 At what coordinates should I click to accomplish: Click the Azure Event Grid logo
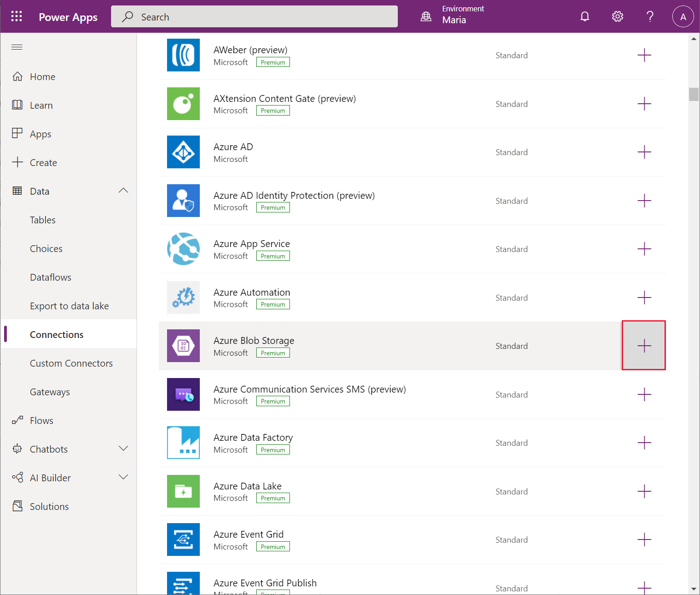[183, 540]
